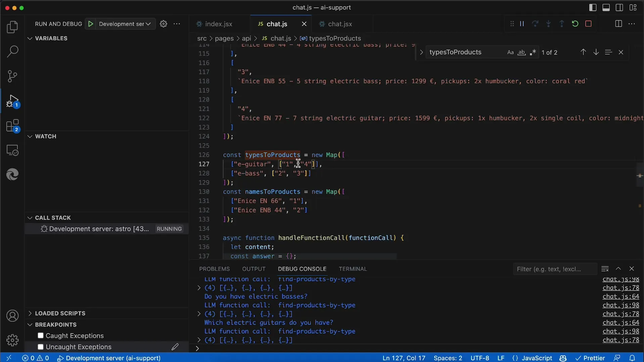Image resolution: width=644 pixels, height=362 pixels.
Task: Expand the replace field in find widget
Action: [421, 52]
